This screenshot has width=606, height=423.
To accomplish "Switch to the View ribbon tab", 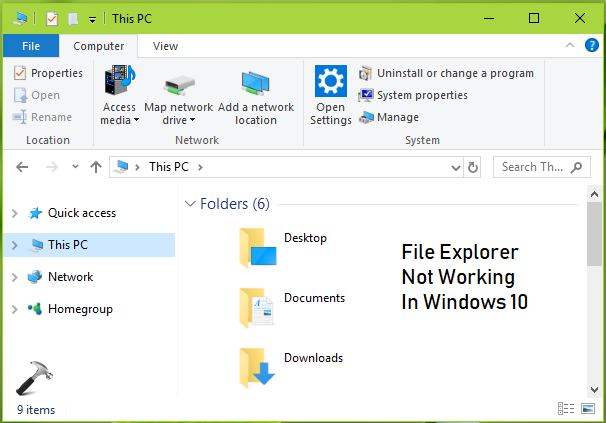I will [x=165, y=46].
